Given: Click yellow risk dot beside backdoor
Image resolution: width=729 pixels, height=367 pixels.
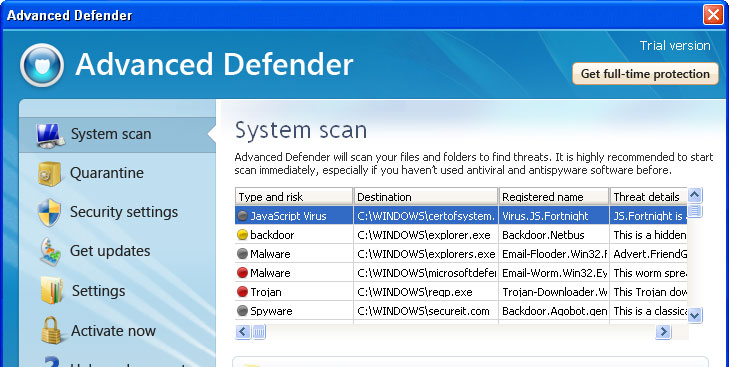Looking at the screenshot, I should [242, 235].
